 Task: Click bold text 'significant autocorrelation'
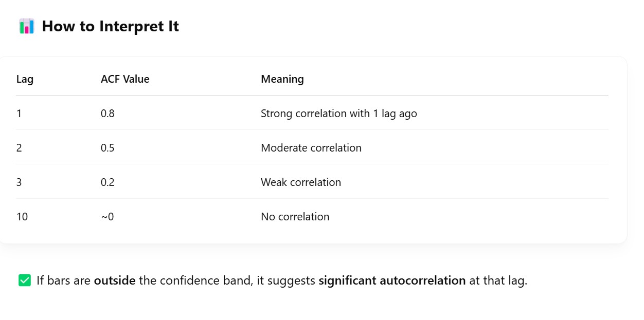pos(392,280)
